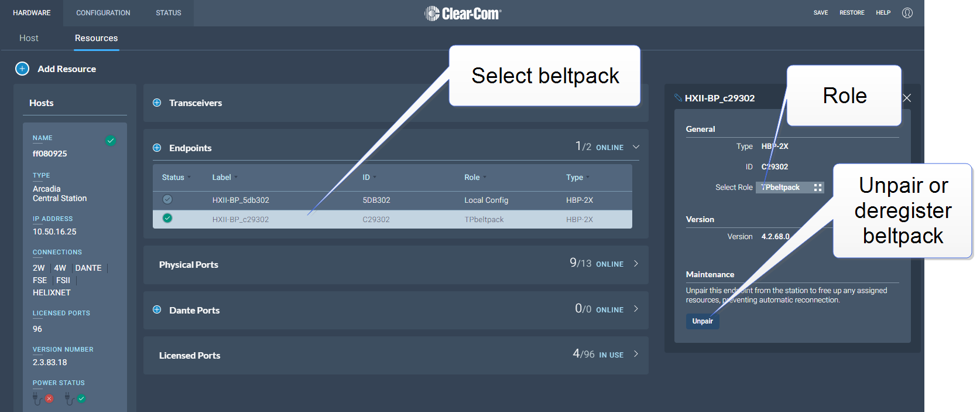Open the Add Resource plus icon
Viewport: 980px width, 412px height.
(22, 69)
